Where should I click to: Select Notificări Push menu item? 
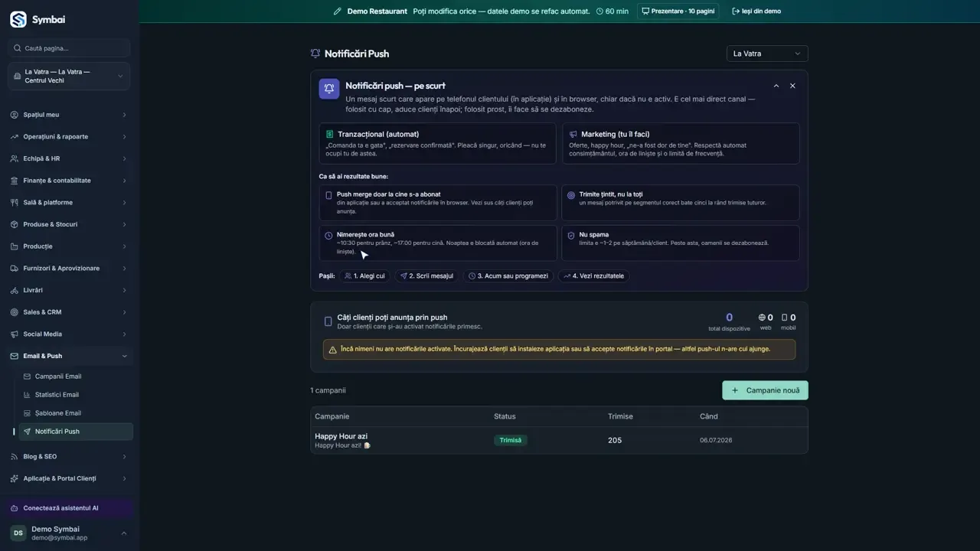click(76, 432)
